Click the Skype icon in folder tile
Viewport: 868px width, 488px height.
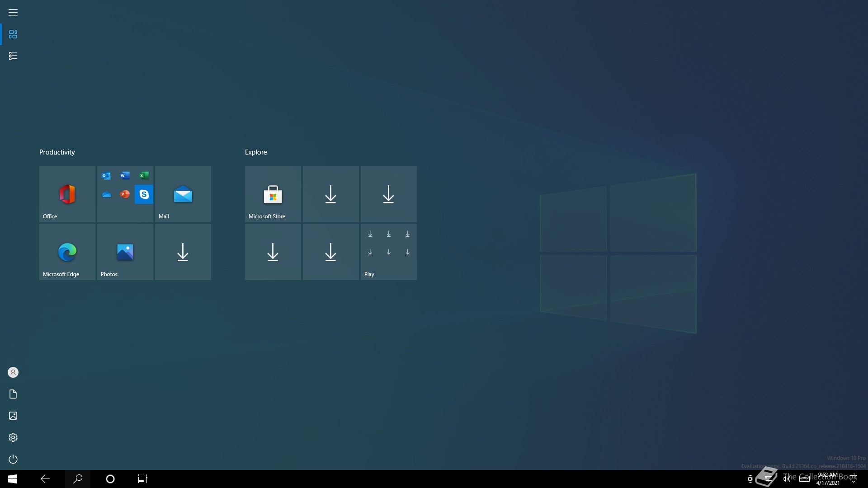144,194
